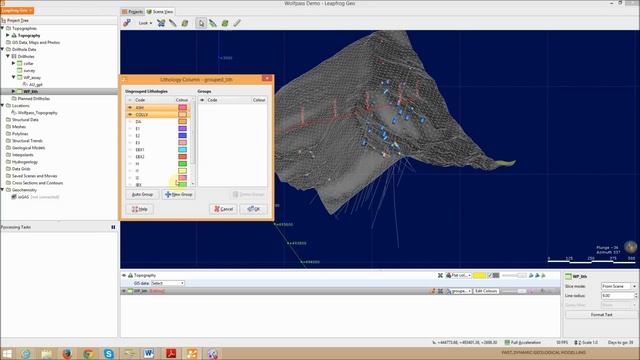Click the Format Text button
Screen dimensions: 640x360
coord(601,315)
